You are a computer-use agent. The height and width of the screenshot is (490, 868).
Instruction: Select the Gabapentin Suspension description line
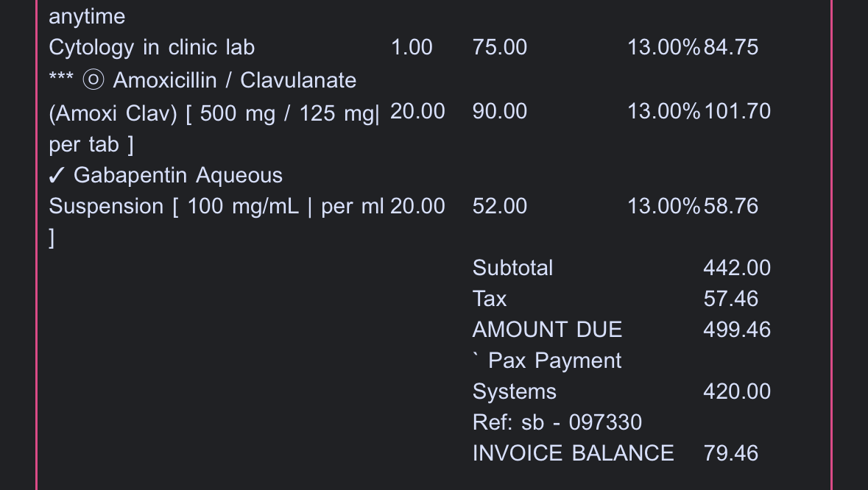pyautogui.click(x=216, y=207)
